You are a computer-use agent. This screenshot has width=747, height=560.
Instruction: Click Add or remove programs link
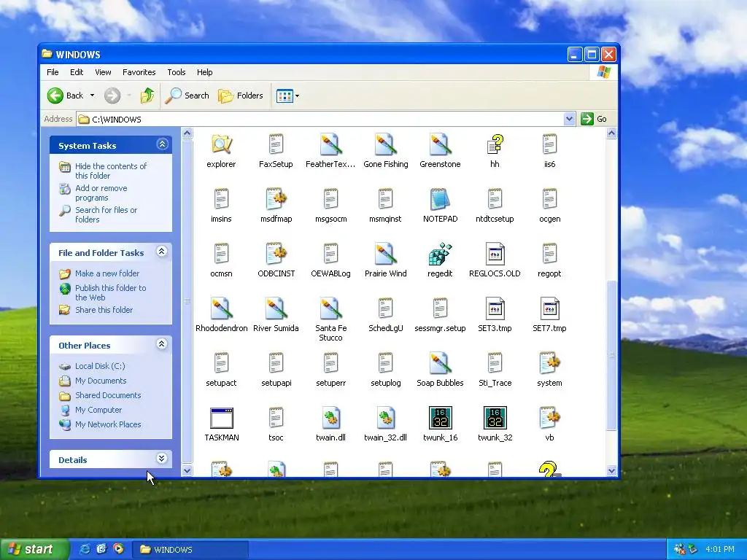click(101, 192)
